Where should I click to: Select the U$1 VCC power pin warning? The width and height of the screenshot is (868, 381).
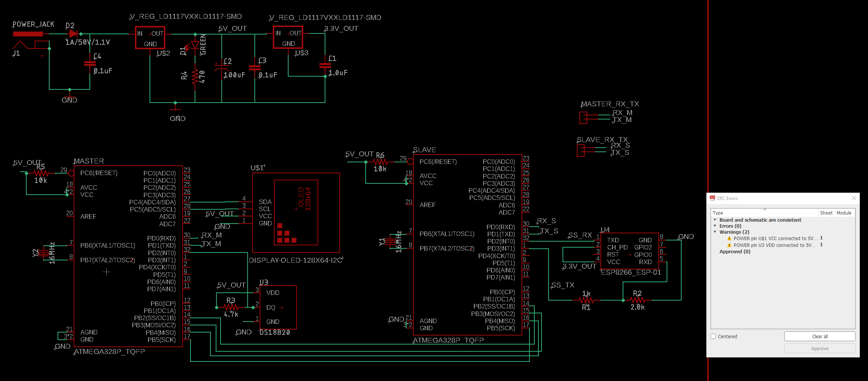[775, 239]
